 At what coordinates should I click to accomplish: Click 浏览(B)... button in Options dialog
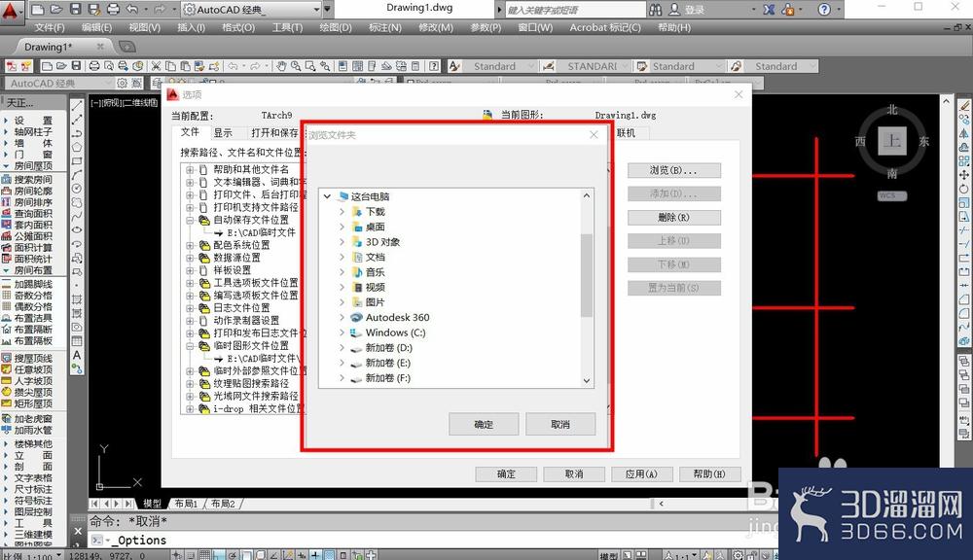(674, 170)
